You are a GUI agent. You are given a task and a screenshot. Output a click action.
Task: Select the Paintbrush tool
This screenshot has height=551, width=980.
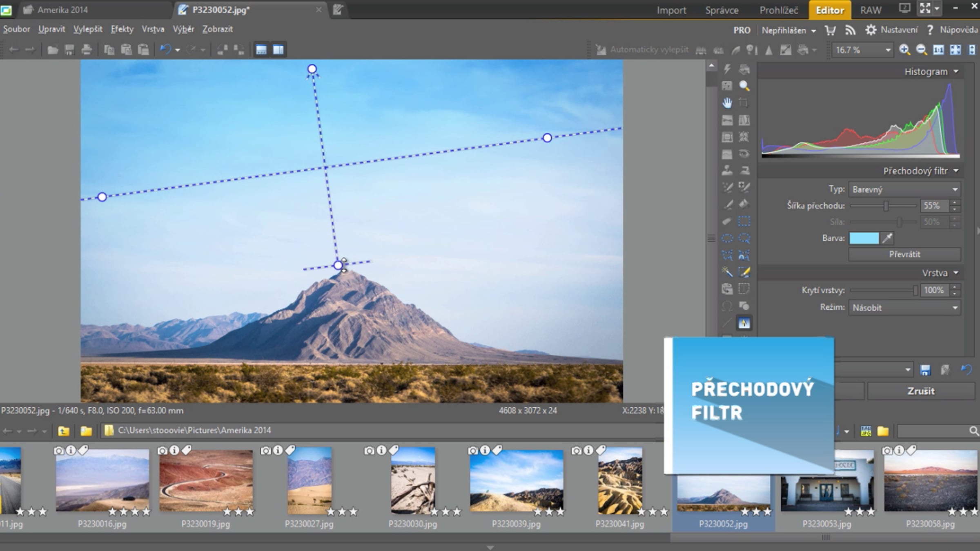727,204
